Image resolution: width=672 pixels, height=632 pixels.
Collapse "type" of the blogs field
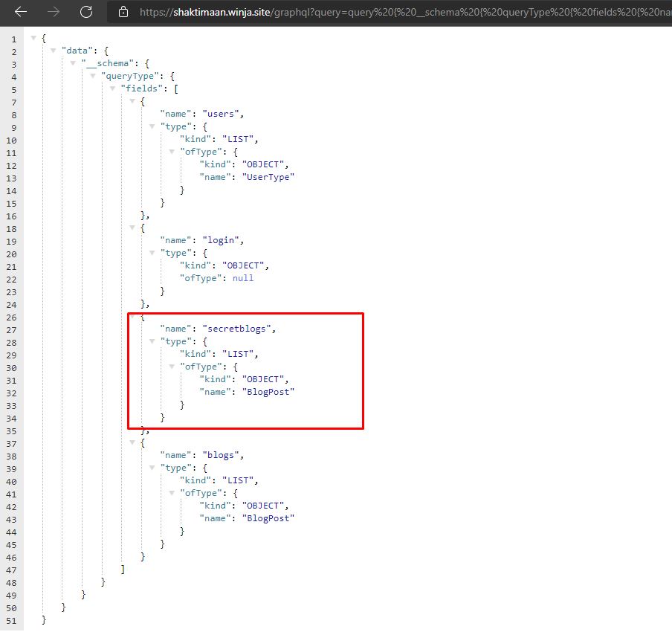pyautogui.click(x=152, y=468)
